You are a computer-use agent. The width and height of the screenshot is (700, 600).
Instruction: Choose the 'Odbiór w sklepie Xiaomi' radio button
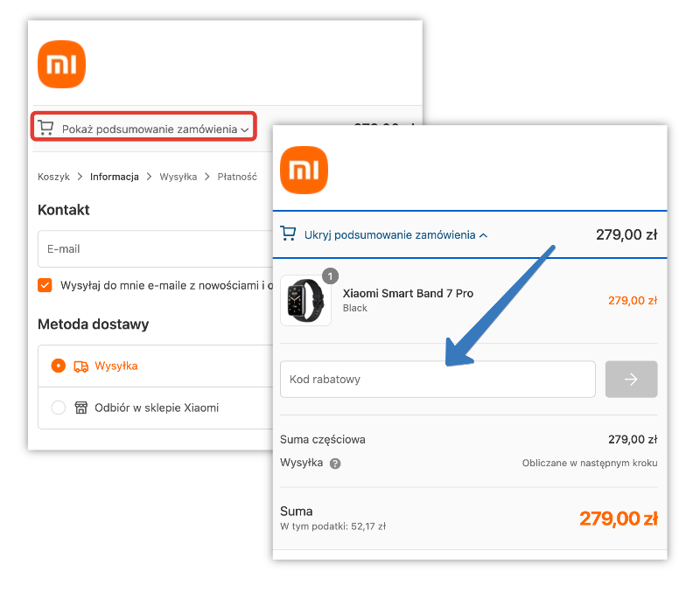(59, 408)
